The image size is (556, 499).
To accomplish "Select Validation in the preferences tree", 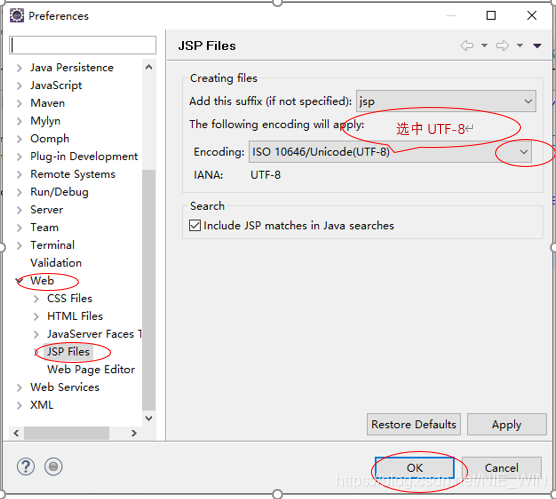I will (x=56, y=263).
